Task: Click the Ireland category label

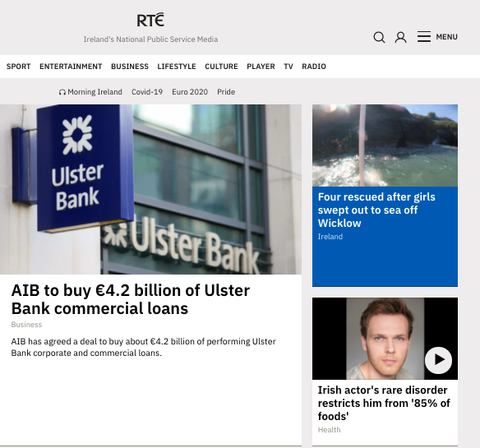Action: [330, 237]
